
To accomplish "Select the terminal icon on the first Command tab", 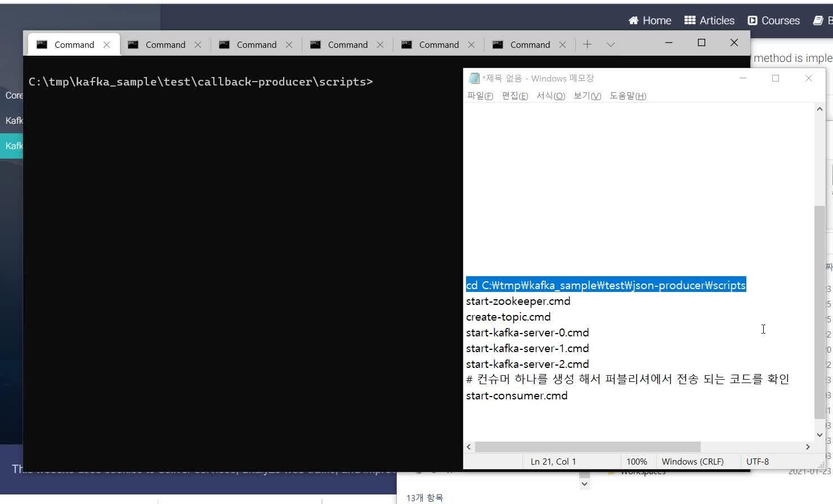I will pyautogui.click(x=42, y=44).
